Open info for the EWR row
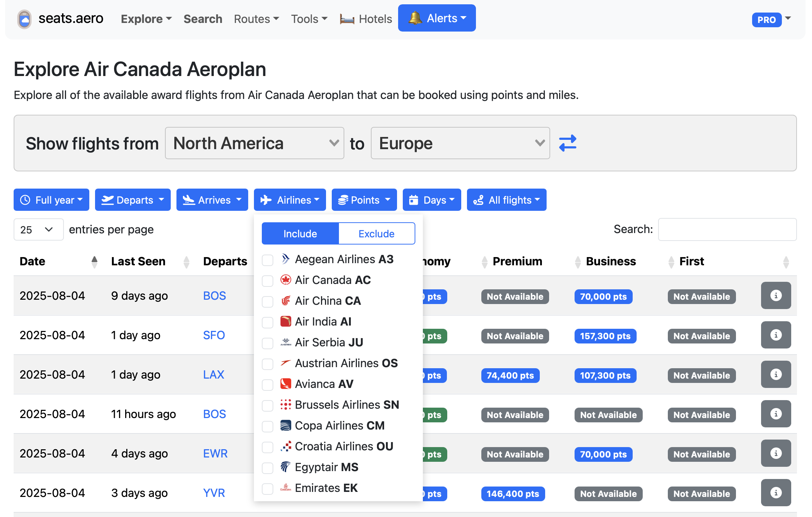812x517 pixels. [x=776, y=453]
